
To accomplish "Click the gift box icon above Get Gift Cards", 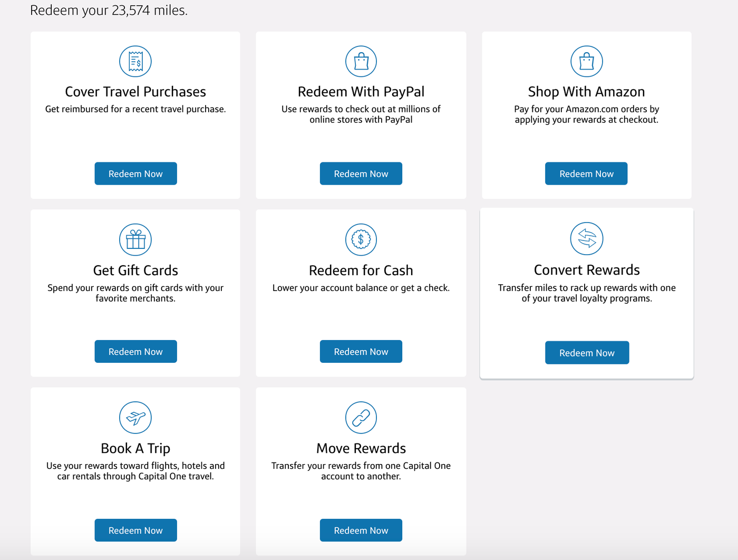I will [135, 239].
